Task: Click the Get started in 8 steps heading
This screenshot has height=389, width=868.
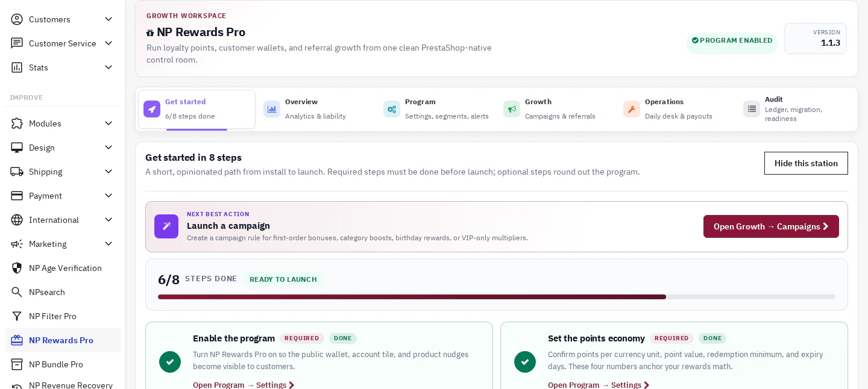Action: pos(193,157)
